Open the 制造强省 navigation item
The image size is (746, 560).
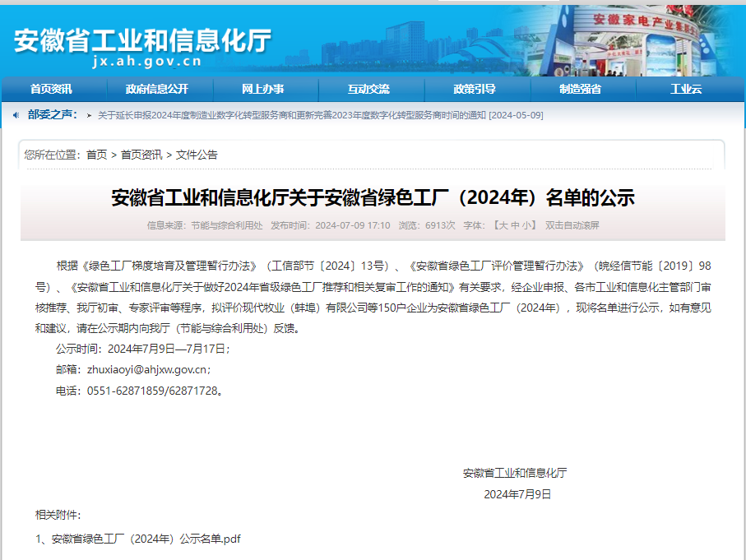click(x=581, y=89)
